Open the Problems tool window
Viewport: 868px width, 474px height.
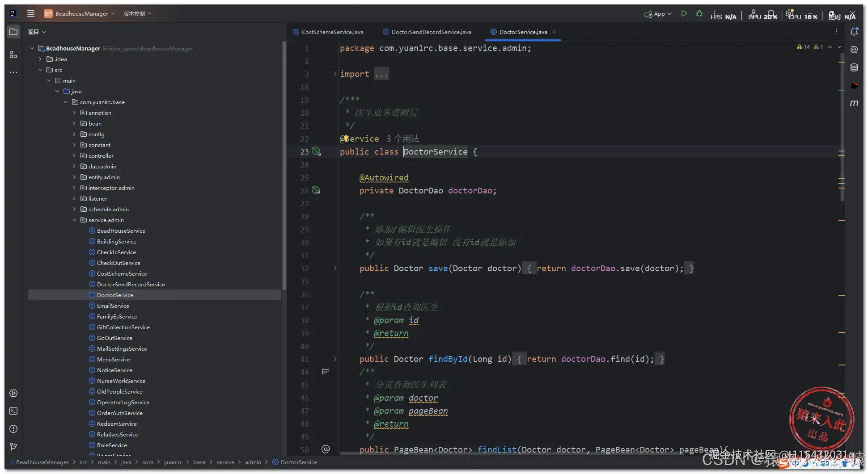coord(13,429)
